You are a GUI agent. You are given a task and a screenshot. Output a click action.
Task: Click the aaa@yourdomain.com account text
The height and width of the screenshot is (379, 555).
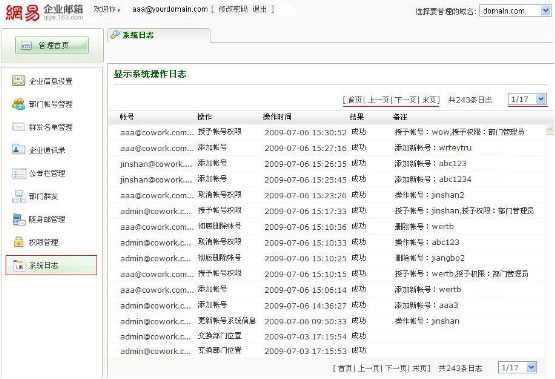(x=170, y=9)
